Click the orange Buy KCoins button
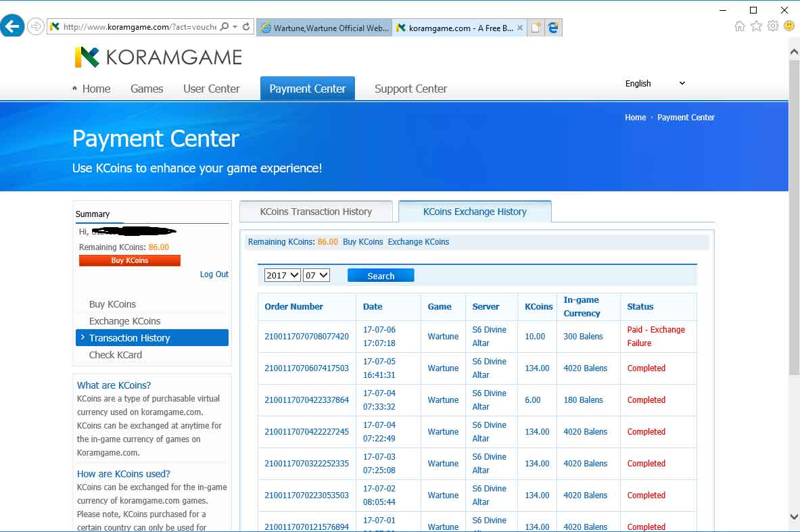The height and width of the screenshot is (532, 800). click(130, 261)
